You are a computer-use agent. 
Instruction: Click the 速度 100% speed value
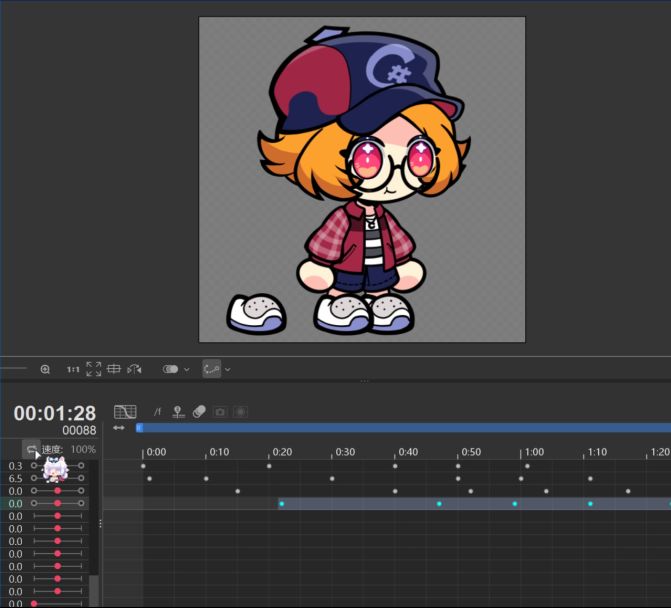[x=83, y=450]
